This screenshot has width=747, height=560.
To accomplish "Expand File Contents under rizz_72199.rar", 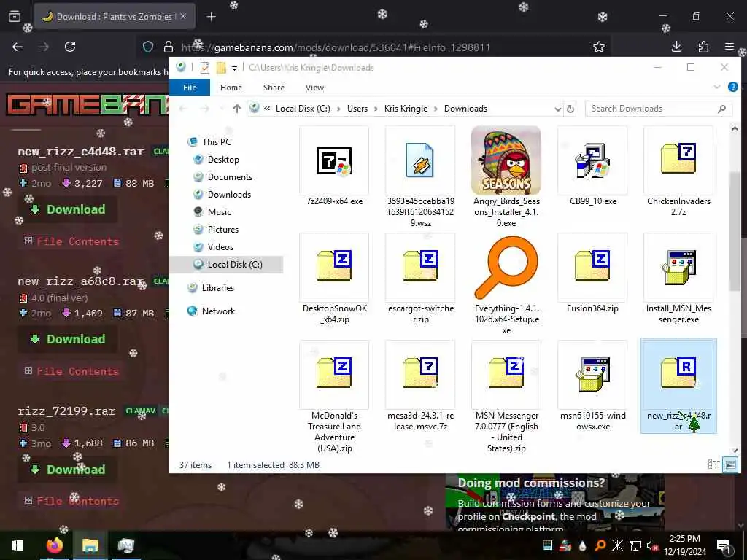I will (x=71, y=501).
